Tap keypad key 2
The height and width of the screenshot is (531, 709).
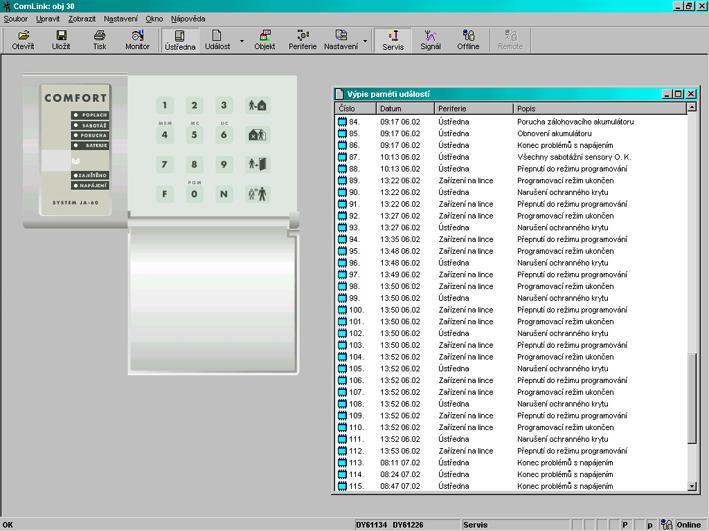(x=194, y=105)
